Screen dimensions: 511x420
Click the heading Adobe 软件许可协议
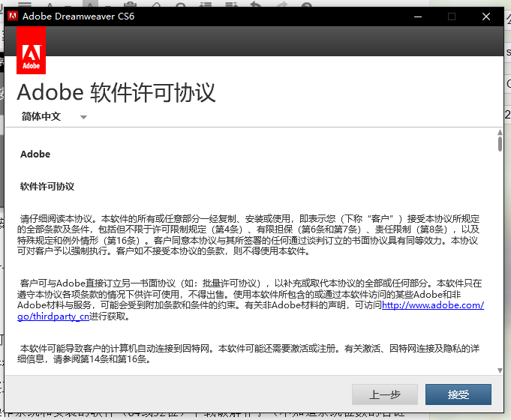coord(116,92)
